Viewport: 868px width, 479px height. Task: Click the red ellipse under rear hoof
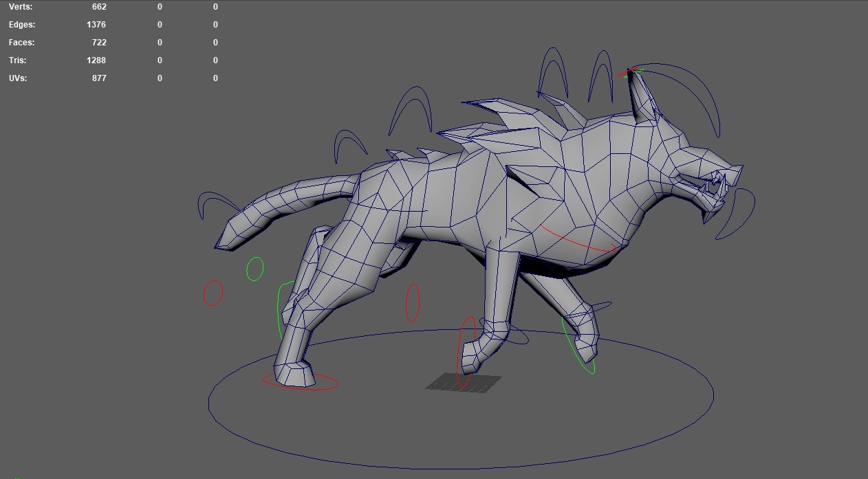323,387
